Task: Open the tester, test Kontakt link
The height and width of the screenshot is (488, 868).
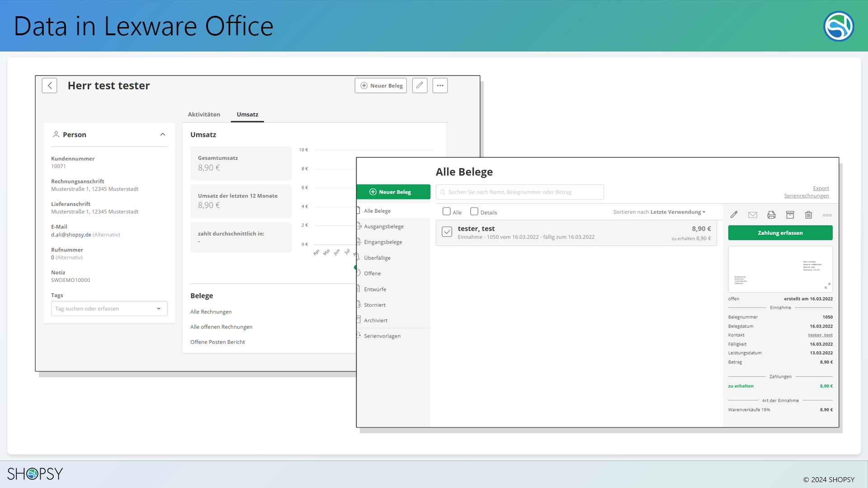Action: pyautogui.click(x=820, y=335)
